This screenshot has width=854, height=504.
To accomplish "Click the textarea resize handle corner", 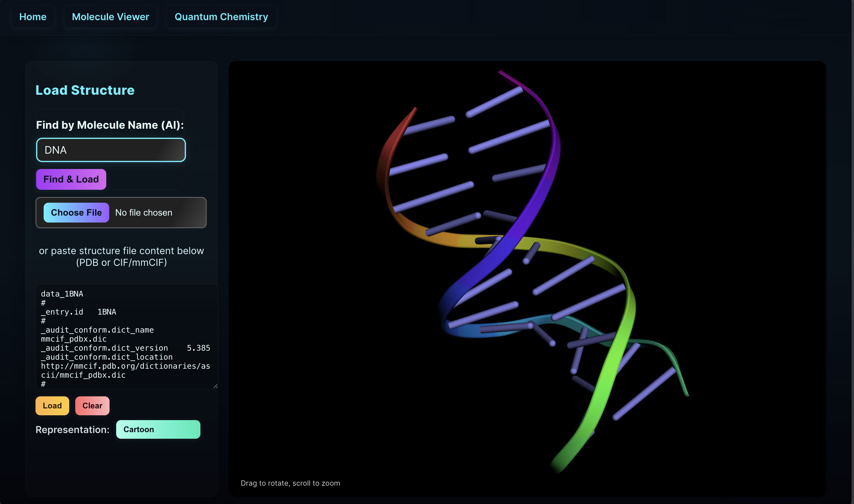I will click(215, 386).
